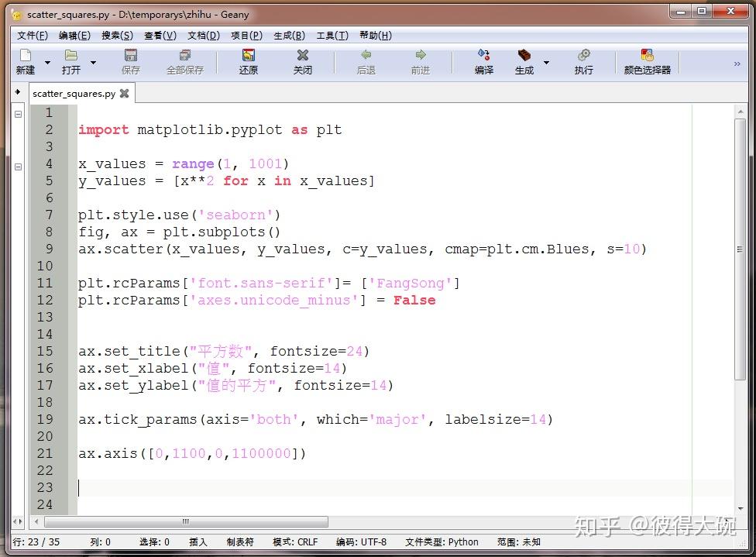Open the 新建 template dropdown arrow
This screenshot has height=557, width=756.
[x=48, y=63]
